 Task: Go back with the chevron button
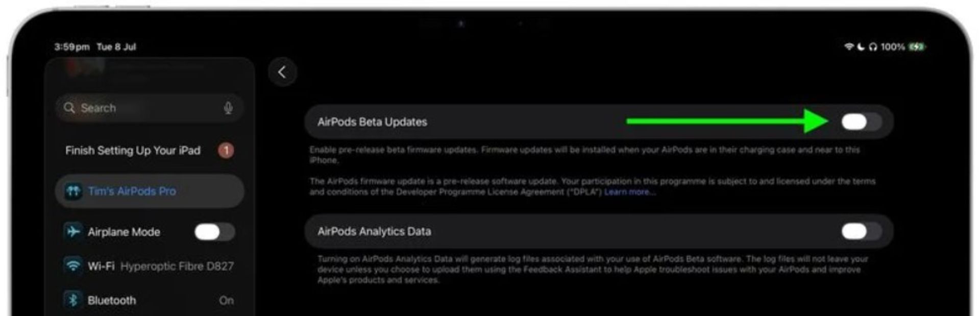pos(282,72)
